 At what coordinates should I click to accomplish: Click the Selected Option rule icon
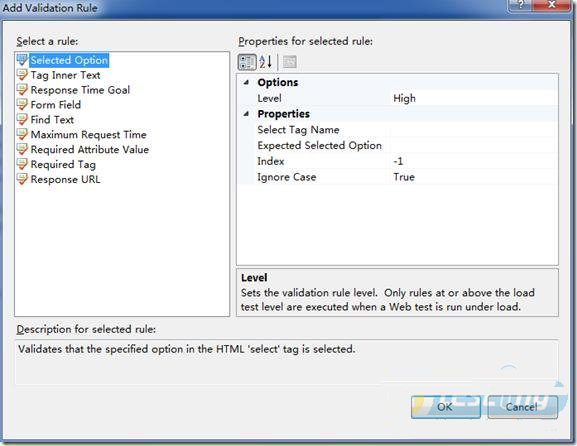click(x=22, y=60)
